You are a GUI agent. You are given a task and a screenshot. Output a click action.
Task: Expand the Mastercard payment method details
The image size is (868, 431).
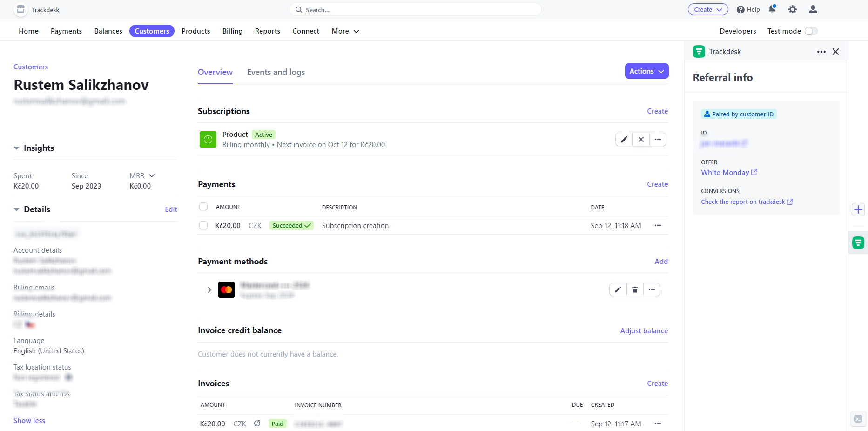[x=209, y=289]
